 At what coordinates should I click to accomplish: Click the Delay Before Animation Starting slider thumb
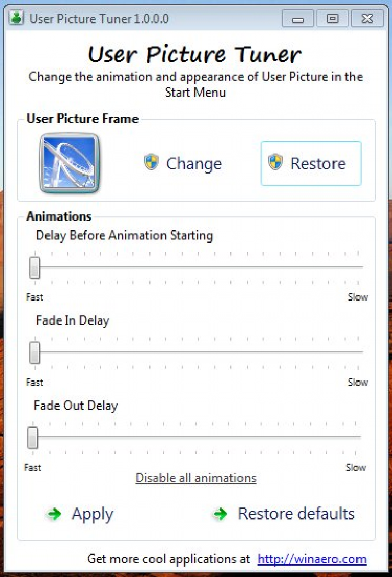[x=34, y=267]
